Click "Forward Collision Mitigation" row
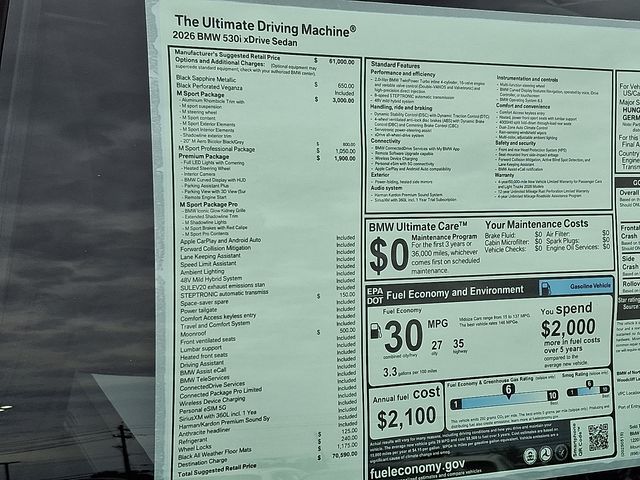 click(x=216, y=248)
